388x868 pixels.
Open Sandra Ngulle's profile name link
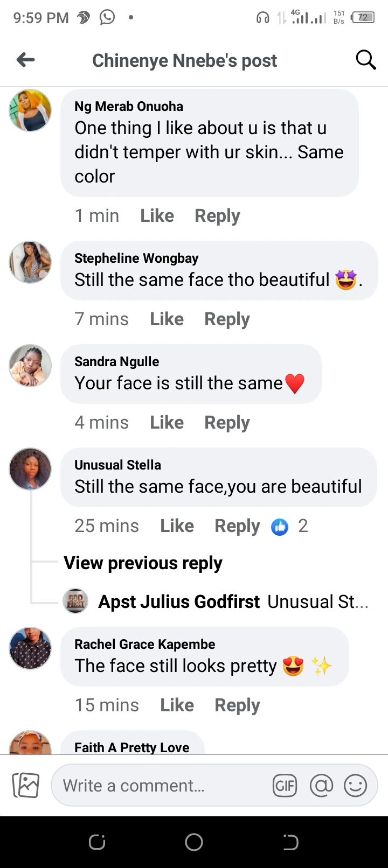point(116,362)
